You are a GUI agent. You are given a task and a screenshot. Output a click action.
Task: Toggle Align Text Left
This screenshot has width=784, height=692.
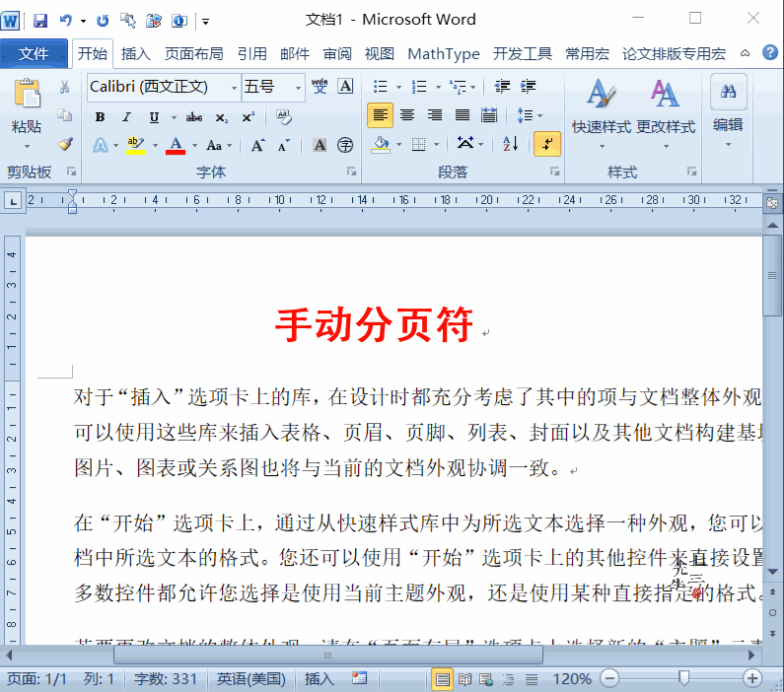pos(380,115)
